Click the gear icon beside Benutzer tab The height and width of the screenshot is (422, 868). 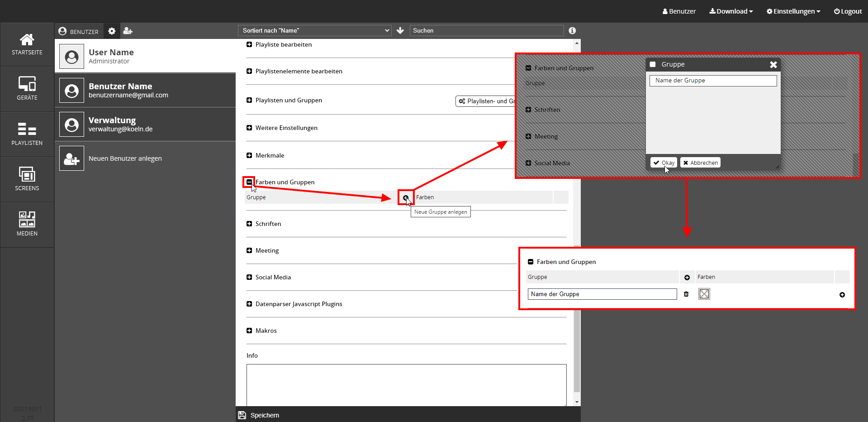pyautogui.click(x=112, y=31)
